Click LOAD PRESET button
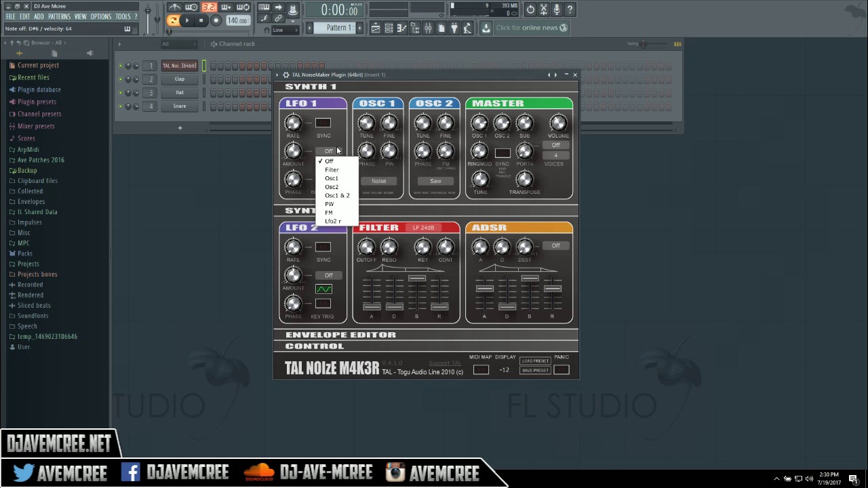868x488 pixels. (x=535, y=361)
